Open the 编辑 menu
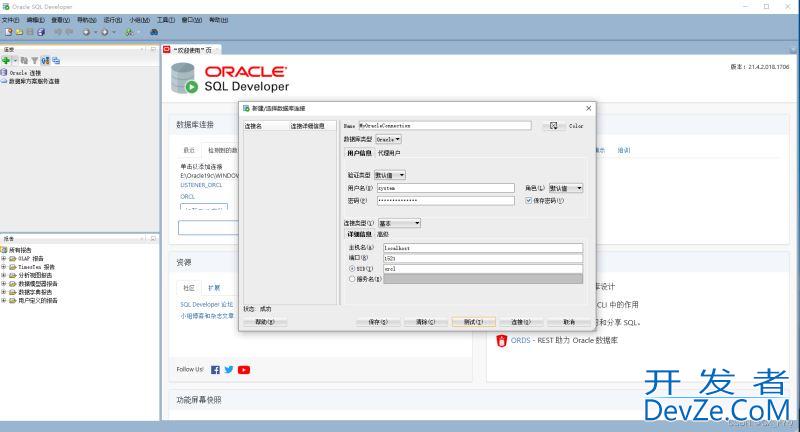The image size is (800, 432). pyautogui.click(x=36, y=20)
